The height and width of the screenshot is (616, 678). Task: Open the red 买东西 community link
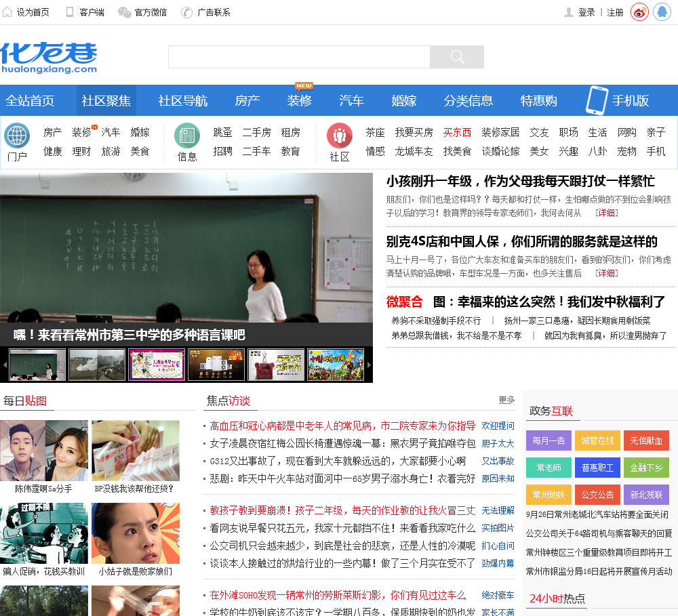[457, 132]
